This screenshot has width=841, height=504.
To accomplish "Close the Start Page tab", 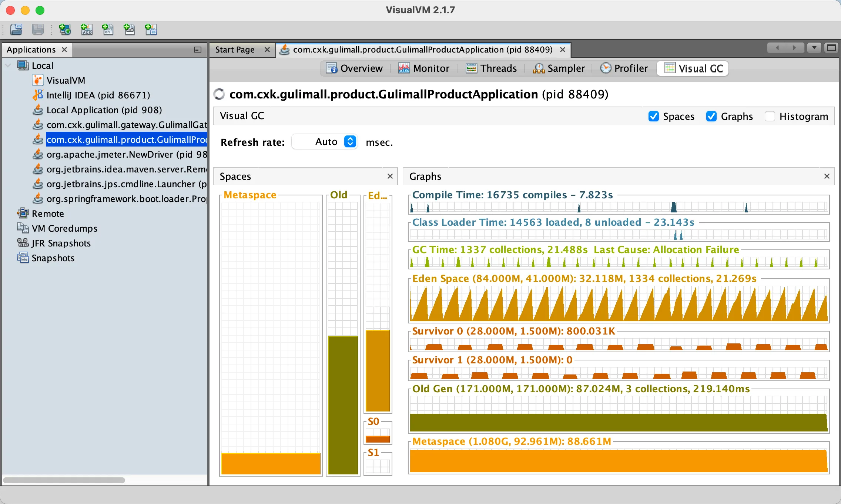I will [x=267, y=50].
